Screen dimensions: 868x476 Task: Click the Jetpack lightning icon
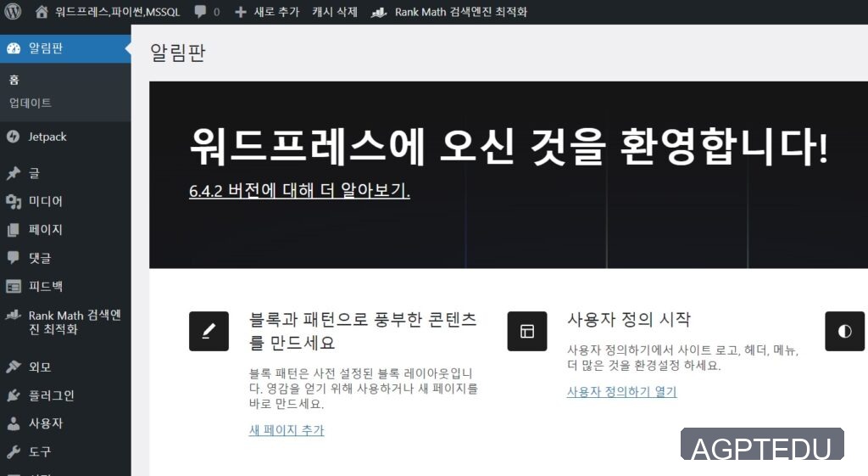[x=14, y=137]
